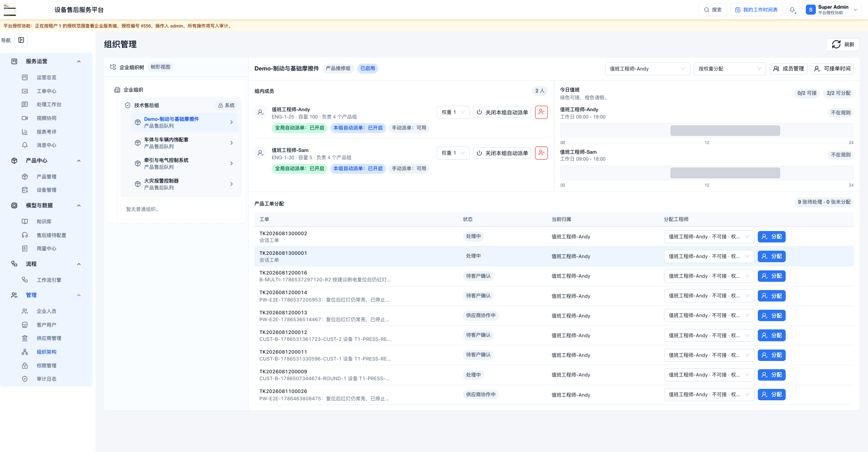Switch to 树形视图 tab
Image resolution: width=868 pixels, height=452 pixels.
tap(161, 67)
